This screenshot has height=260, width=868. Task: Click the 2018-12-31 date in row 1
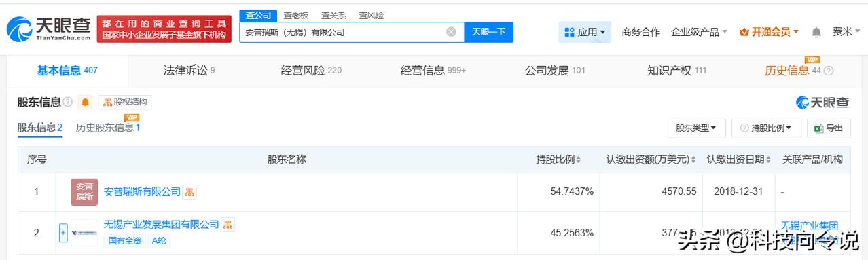pos(738,192)
